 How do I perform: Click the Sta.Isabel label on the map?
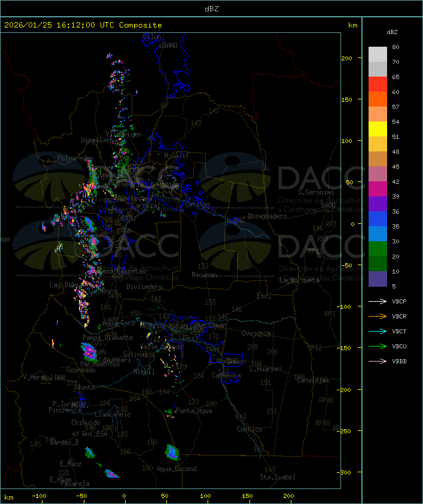(x=277, y=477)
